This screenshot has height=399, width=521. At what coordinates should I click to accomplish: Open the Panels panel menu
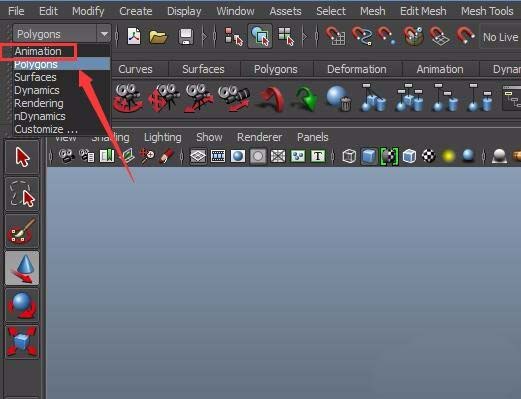click(313, 137)
